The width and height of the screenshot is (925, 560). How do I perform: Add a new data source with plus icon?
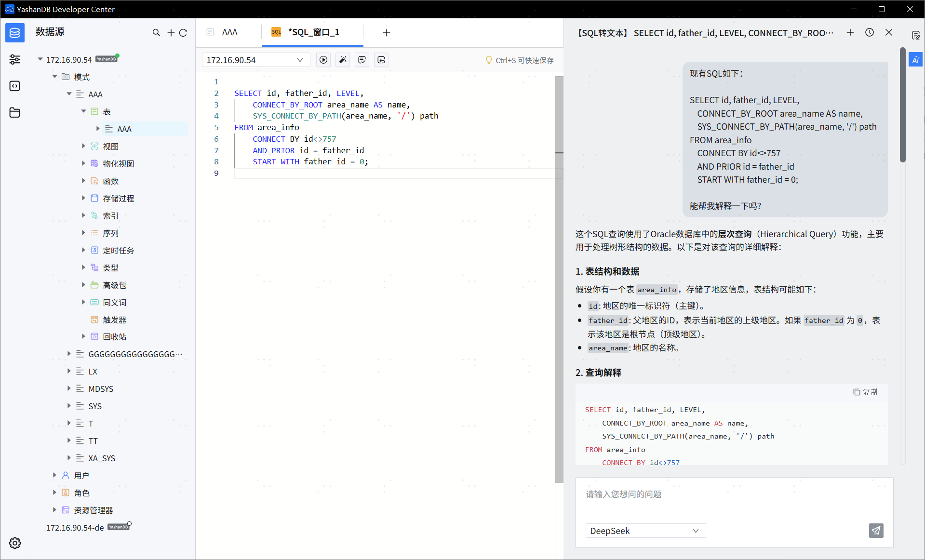[171, 33]
